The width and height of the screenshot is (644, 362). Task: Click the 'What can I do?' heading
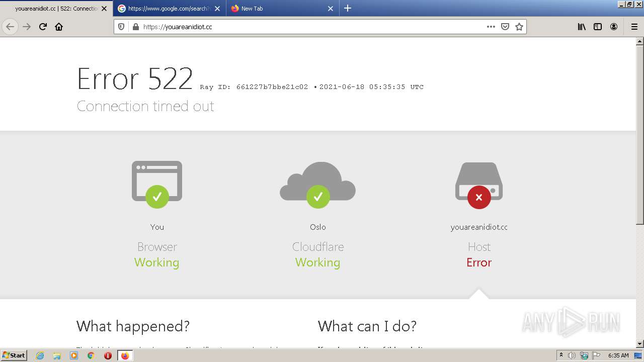[x=367, y=326]
